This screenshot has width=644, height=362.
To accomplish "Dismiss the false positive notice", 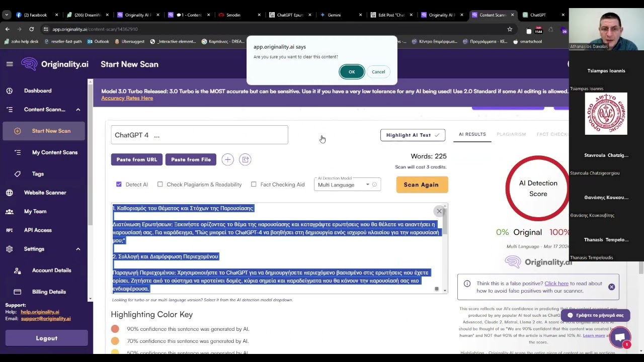I will pyautogui.click(x=611, y=287).
